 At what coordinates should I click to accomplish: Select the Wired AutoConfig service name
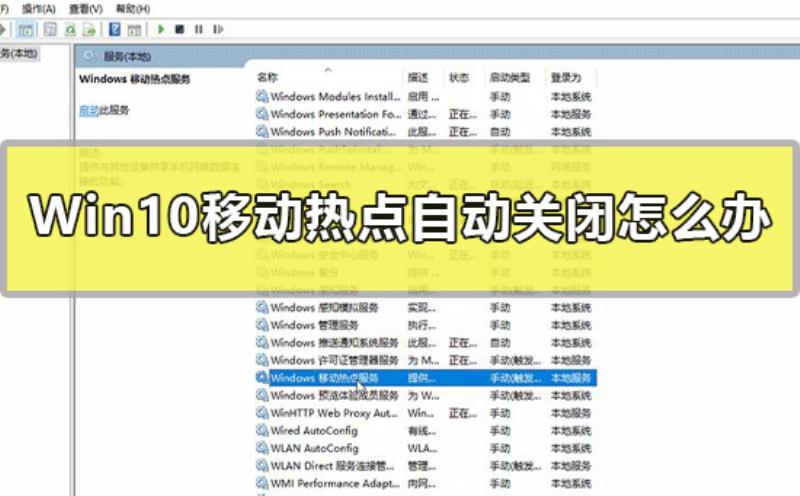tap(314, 430)
